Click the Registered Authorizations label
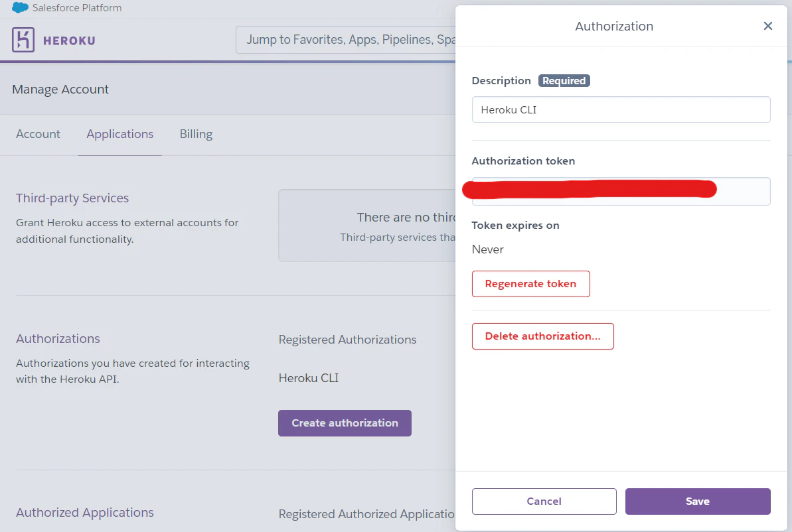The width and height of the screenshot is (792, 532). [347, 340]
